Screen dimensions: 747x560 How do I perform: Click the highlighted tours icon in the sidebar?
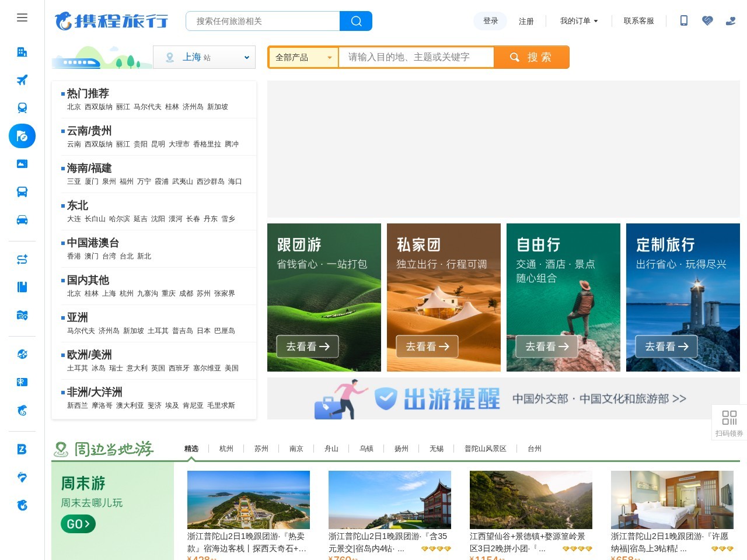point(22,136)
